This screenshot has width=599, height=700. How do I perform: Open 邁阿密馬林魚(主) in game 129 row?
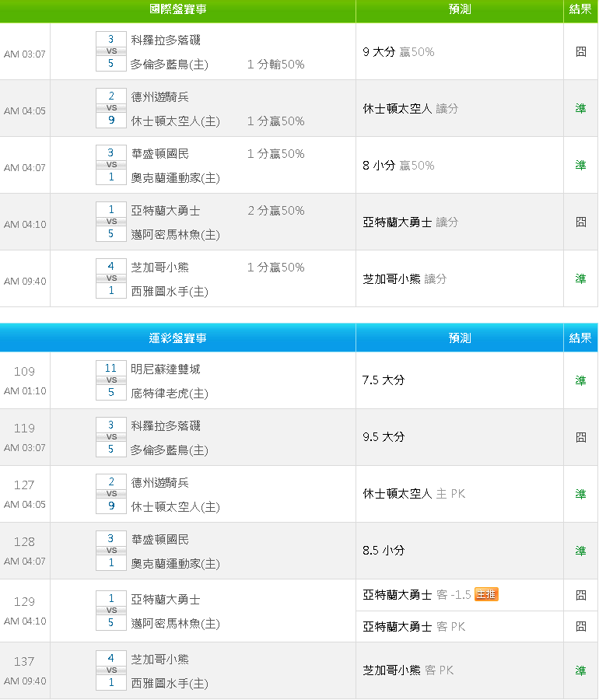click(175, 623)
